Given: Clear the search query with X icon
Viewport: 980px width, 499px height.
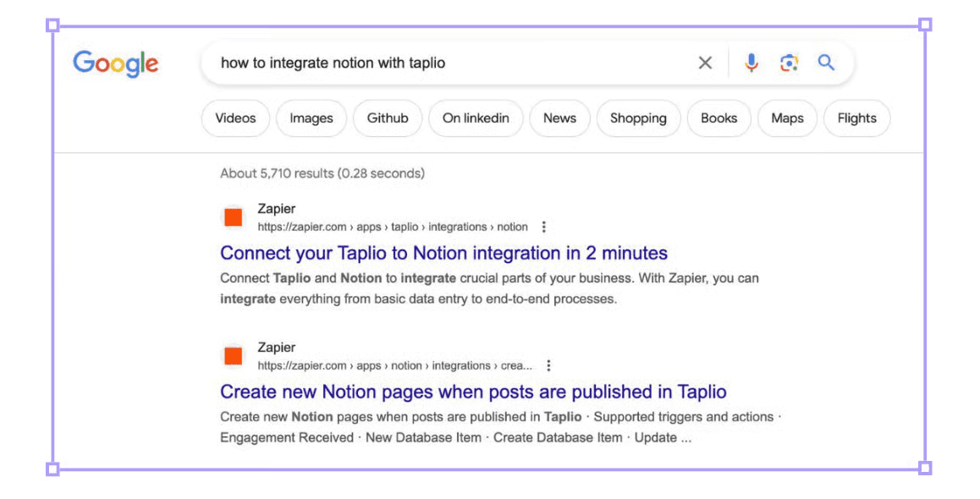Looking at the screenshot, I should coord(705,63).
